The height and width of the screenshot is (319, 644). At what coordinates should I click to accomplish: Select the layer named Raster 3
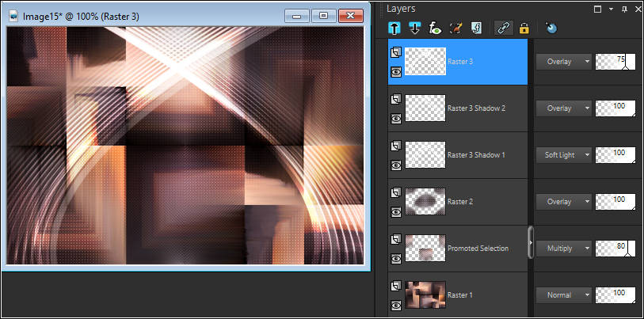[460, 62]
